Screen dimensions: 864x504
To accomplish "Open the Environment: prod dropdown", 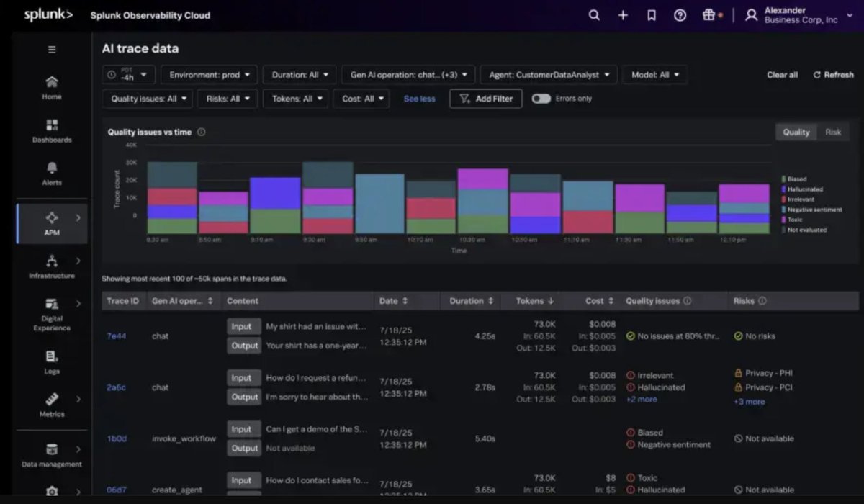I will coord(209,74).
